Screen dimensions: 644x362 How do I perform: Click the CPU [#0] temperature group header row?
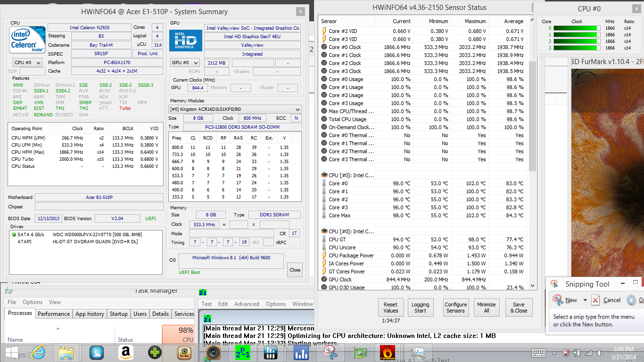tap(347, 175)
